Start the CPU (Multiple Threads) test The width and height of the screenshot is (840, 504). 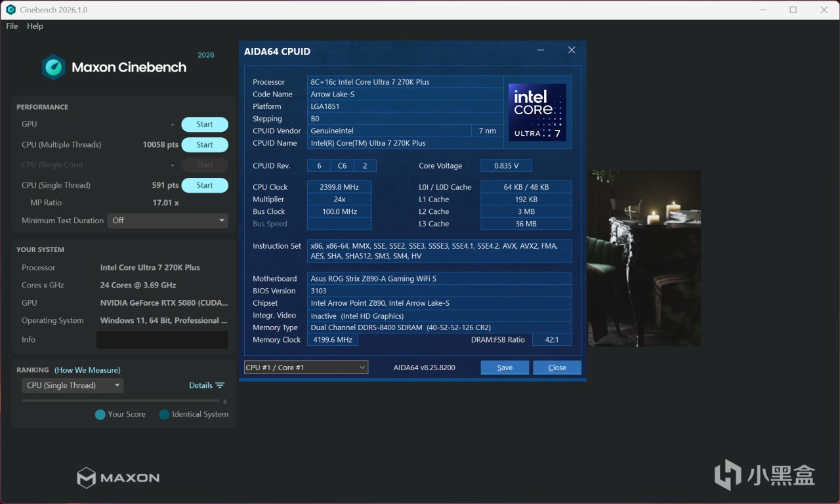205,144
